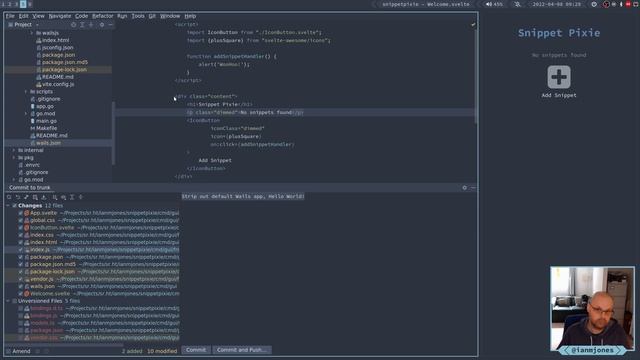This screenshot has width=640, height=360.
Task: Toggle the Changes group checkbox
Action: coord(14,206)
